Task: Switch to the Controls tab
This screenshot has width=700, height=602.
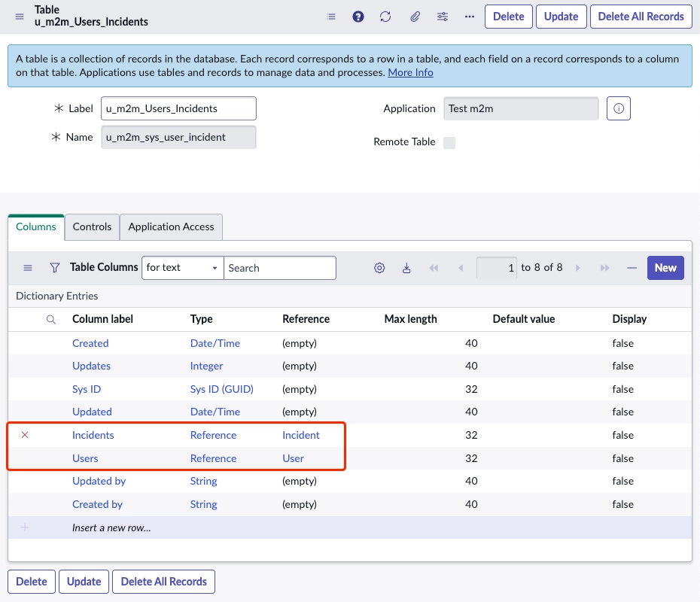Action: point(92,227)
